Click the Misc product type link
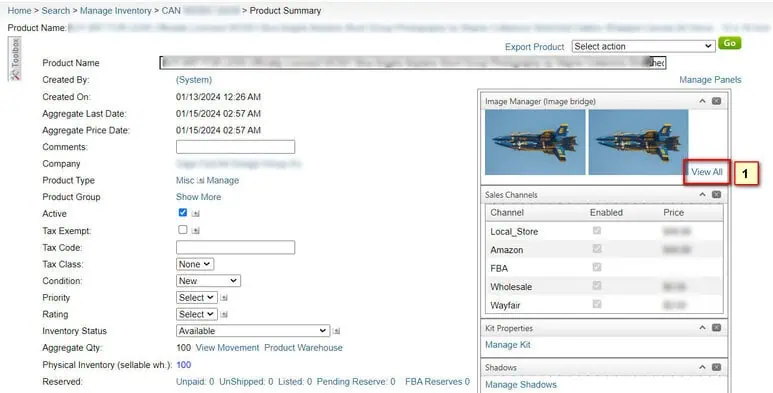 click(185, 180)
